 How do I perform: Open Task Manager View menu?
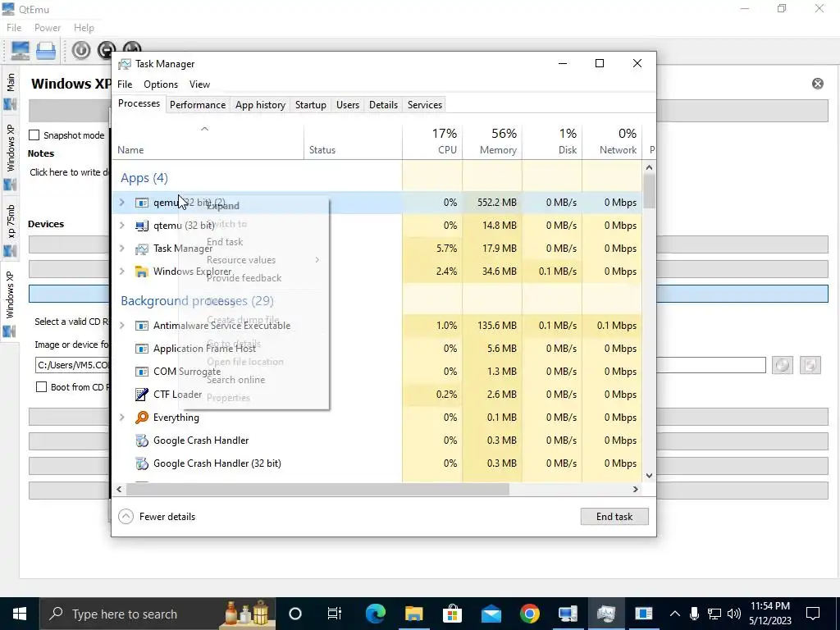click(199, 84)
